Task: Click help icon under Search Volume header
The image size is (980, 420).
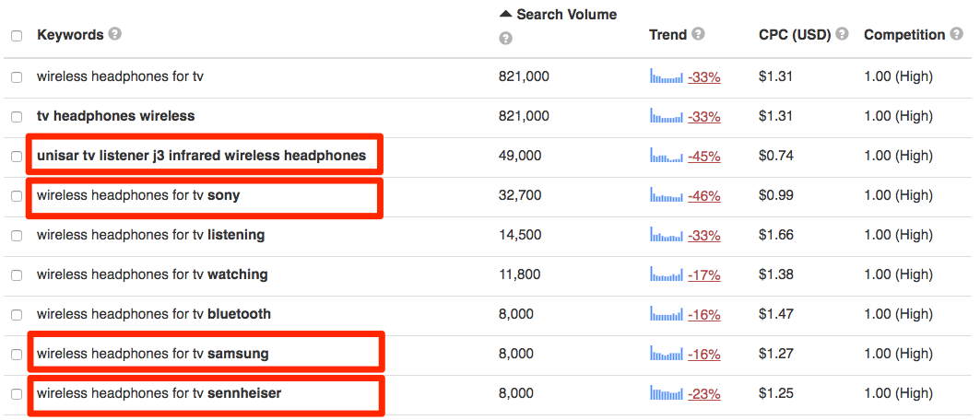Action: point(505,39)
